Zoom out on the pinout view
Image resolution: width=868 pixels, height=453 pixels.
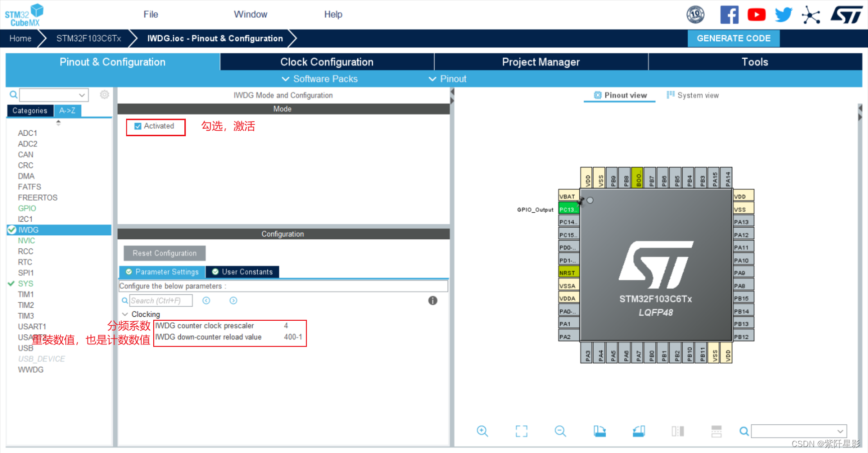click(x=560, y=431)
